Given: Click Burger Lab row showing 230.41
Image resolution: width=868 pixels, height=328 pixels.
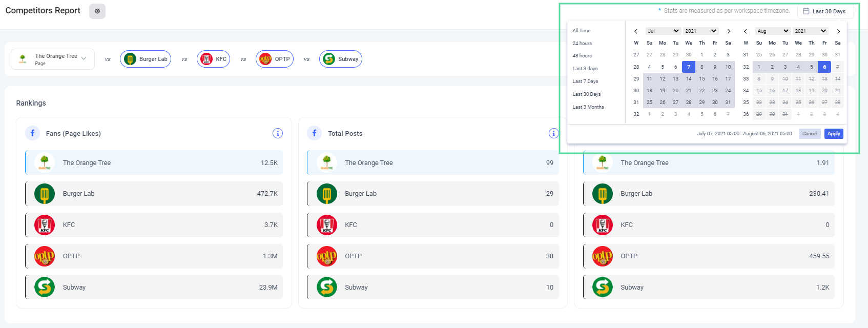Looking at the screenshot, I should point(709,194).
